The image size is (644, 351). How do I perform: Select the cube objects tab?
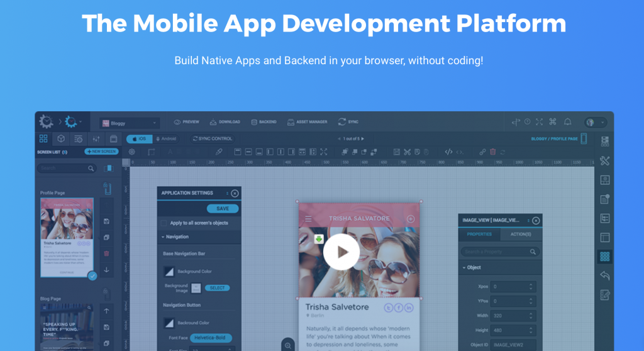pyautogui.click(x=61, y=138)
